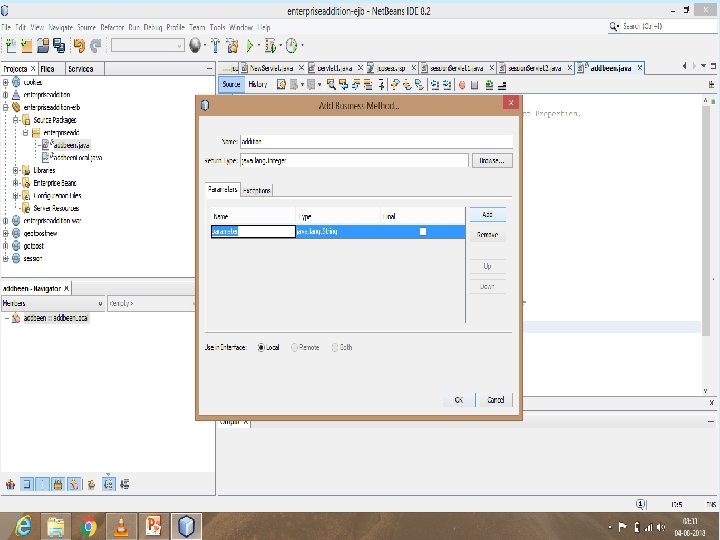
Task: Switch to the Exceptions tab in the dialog
Action: 257,191
